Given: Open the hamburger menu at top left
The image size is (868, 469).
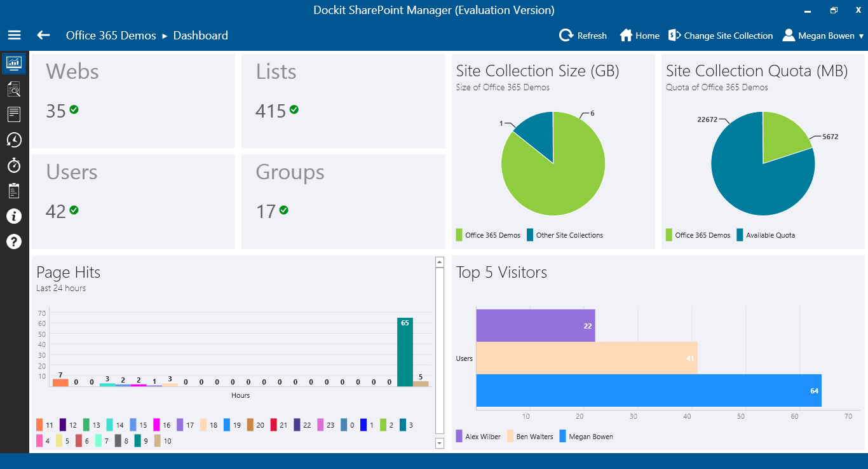Looking at the screenshot, I should tap(14, 35).
